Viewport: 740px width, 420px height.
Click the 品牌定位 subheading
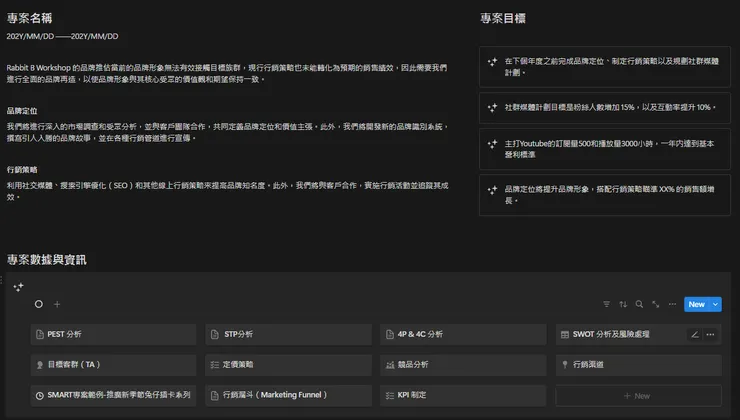(22, 111)
